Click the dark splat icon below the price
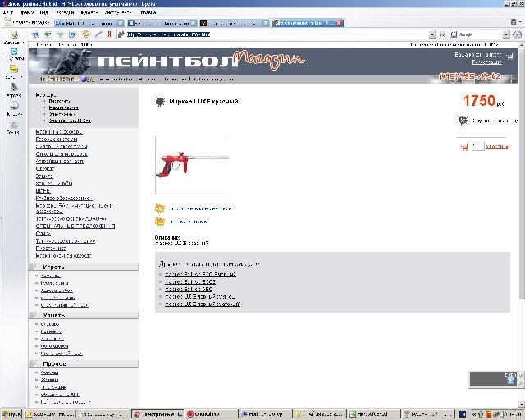 pos(463,121)
